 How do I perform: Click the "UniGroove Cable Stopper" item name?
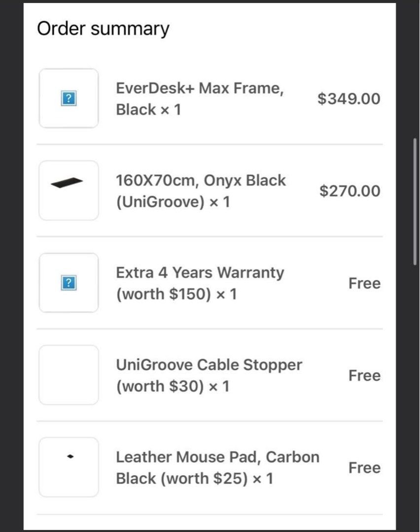click(x=209, y=365)
